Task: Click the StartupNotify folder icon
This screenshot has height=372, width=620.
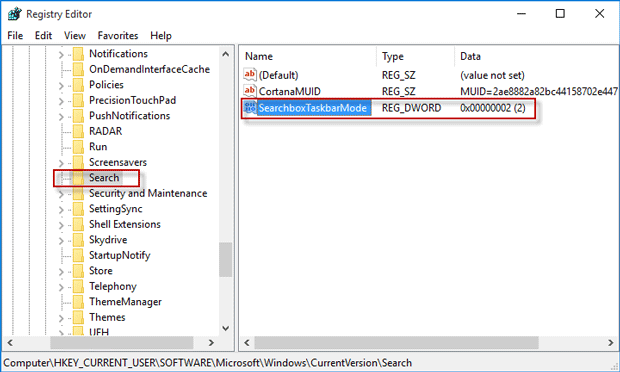Action: pyautogui.click(x=78, y=255)
